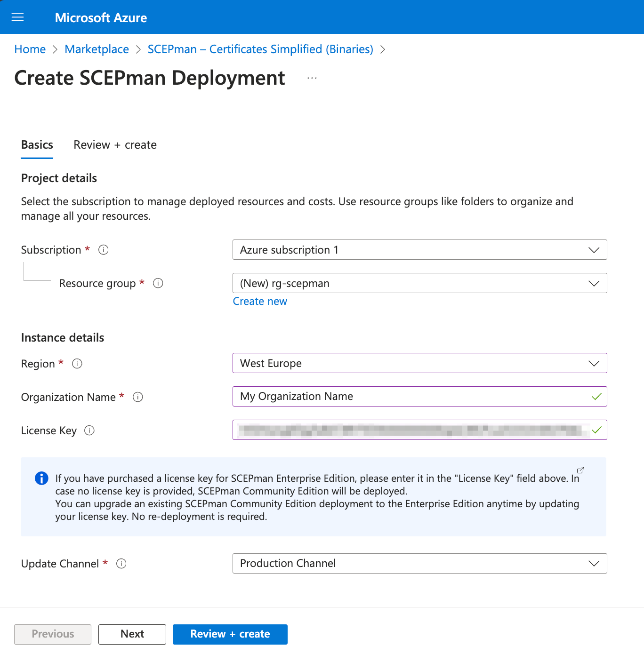Viewport: 644px width, 654px height.
Task: Open external link icon in info box
Action: pyautogui.click(x=580, y=470)
